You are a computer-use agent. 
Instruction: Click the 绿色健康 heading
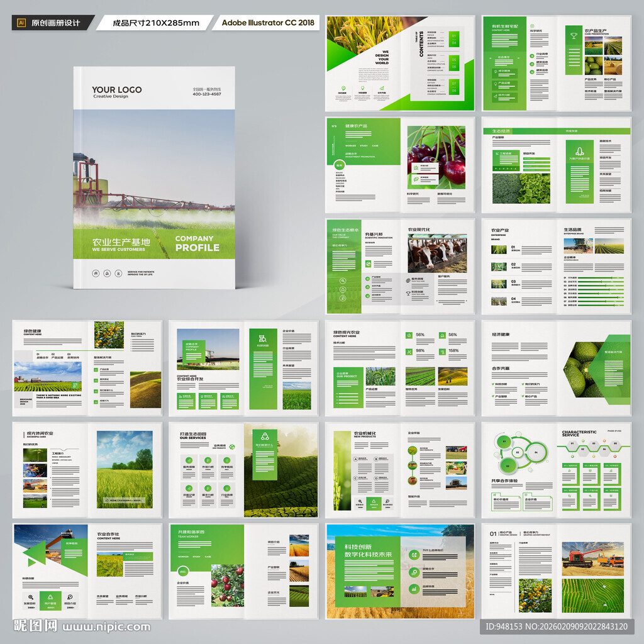point(32,331)
